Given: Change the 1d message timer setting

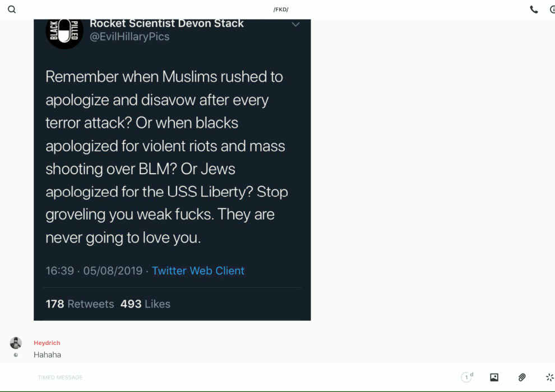Looking at the screenshot, I should 467,377.
